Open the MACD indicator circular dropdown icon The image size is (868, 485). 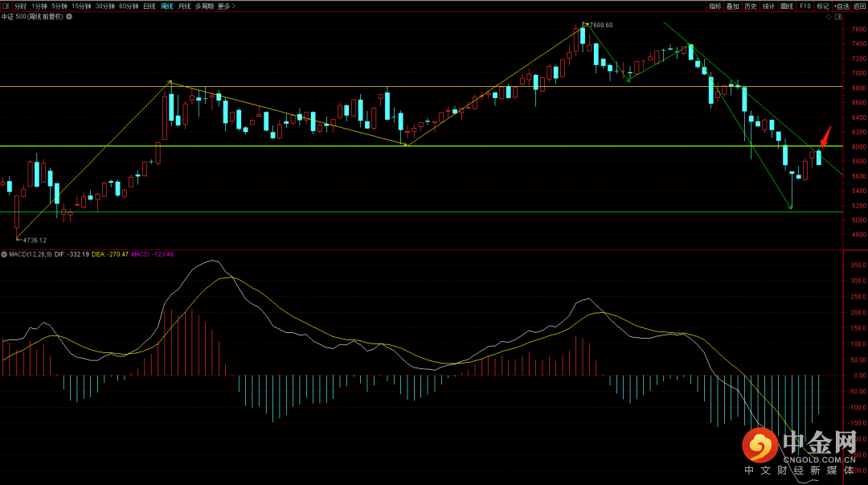[4, 254]
